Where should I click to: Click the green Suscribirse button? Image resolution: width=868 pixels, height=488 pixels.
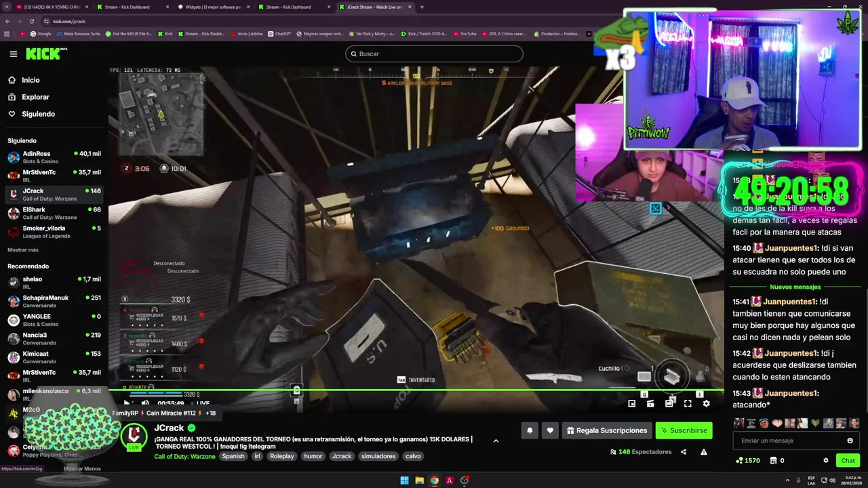[684, 430]
